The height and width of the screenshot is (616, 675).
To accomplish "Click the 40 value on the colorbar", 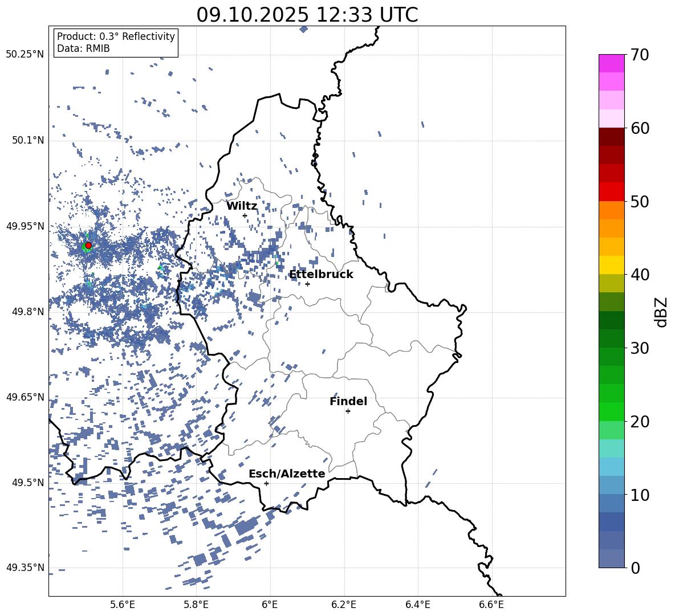I will pos(640,275).
